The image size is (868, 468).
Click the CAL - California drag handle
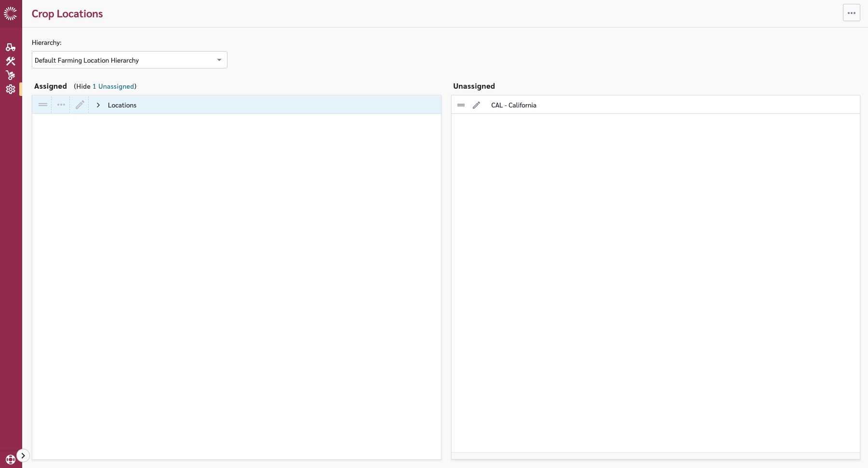(x=461, y=105)
